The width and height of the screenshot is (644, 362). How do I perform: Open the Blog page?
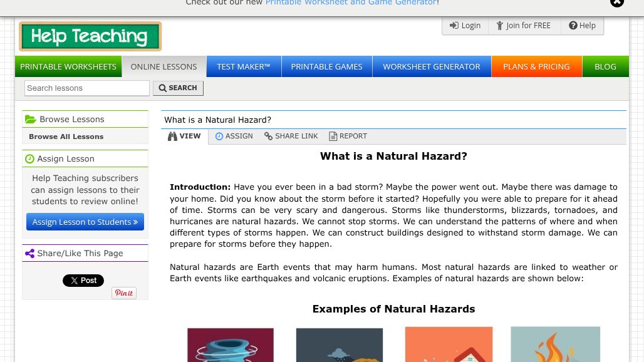tap(605, 66)
